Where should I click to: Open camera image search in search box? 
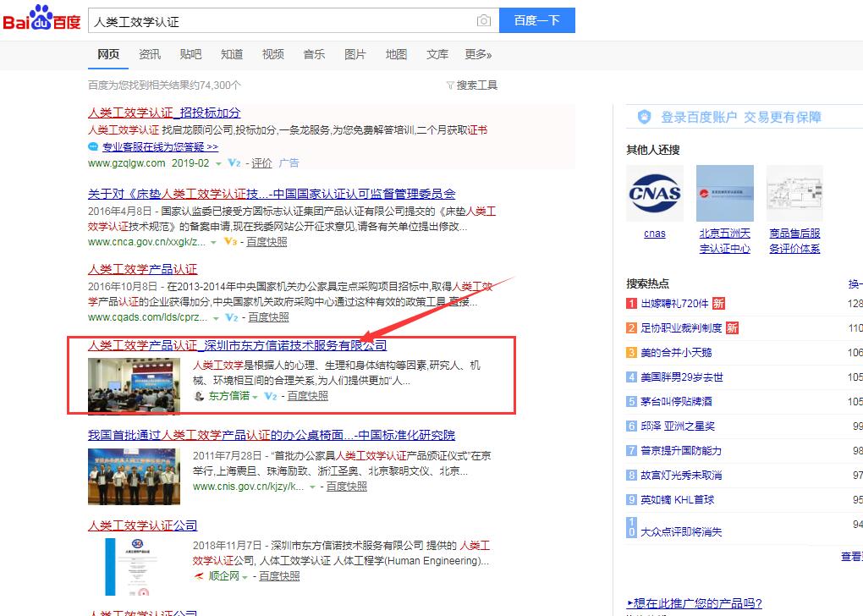(483, 20)
